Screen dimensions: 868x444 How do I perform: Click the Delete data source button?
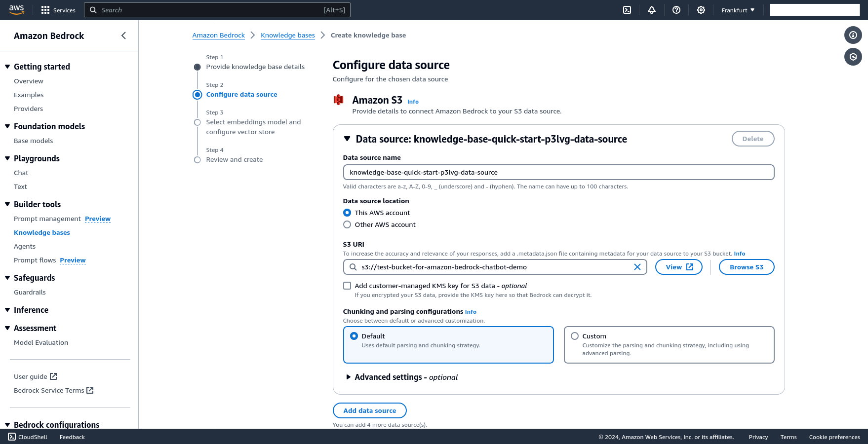(x=752, y=139)
